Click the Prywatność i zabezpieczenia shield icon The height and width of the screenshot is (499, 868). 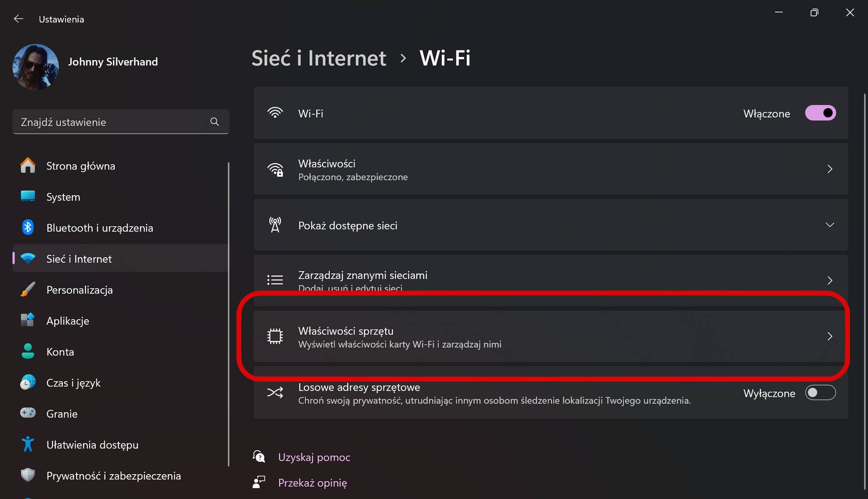click(28, 475)
